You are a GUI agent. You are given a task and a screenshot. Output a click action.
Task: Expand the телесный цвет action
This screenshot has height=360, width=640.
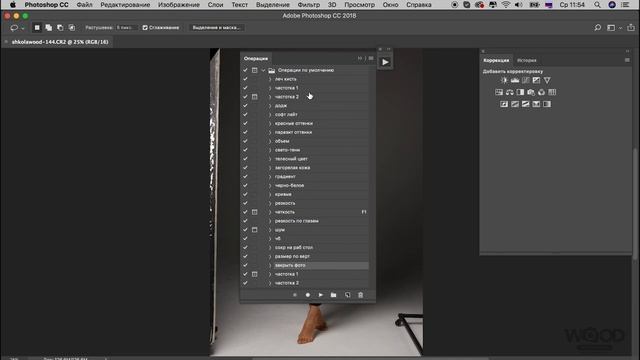270,159
